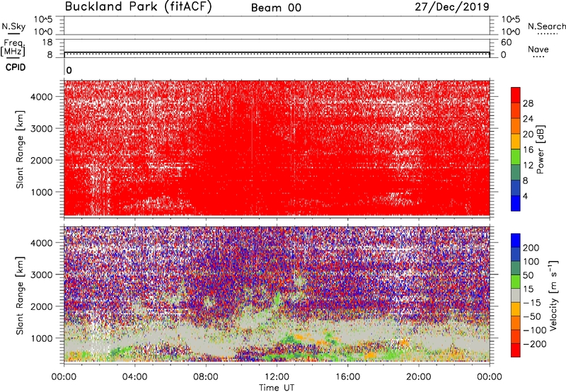The height and width of the screenshot is (392, 566).
Task: Click the "28" label on the Power colorbar
Action: (x=528, y=103)
